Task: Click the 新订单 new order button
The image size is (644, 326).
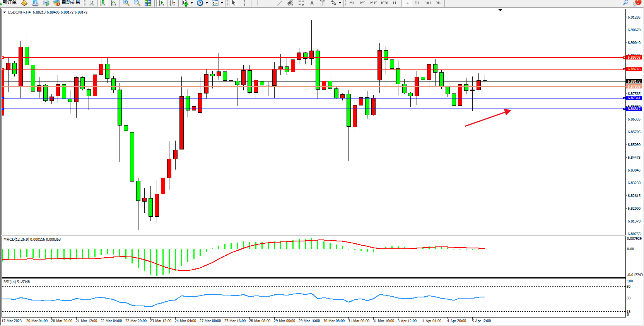Action: pyautogui.click(x=9, y=3)
